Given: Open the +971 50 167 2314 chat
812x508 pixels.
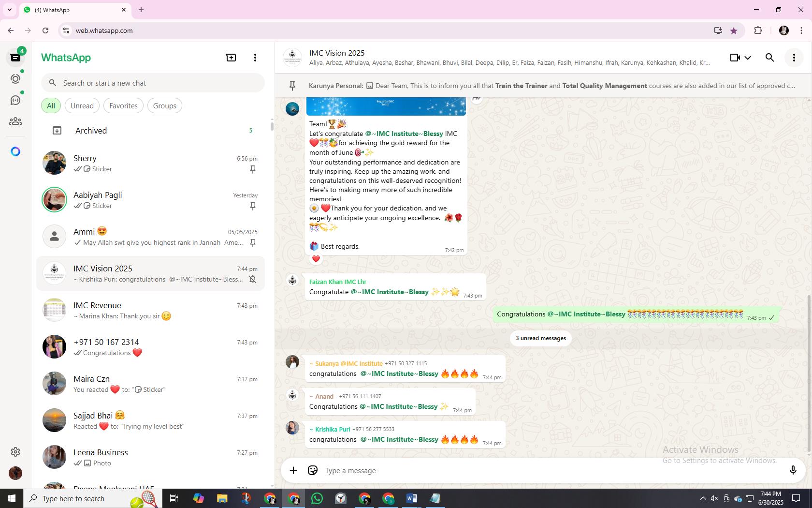Looking at the screenshot, I should pos(151,347).
